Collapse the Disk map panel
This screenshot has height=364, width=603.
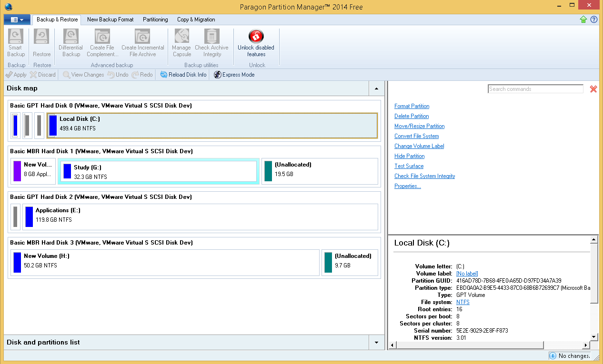[376, 89]
